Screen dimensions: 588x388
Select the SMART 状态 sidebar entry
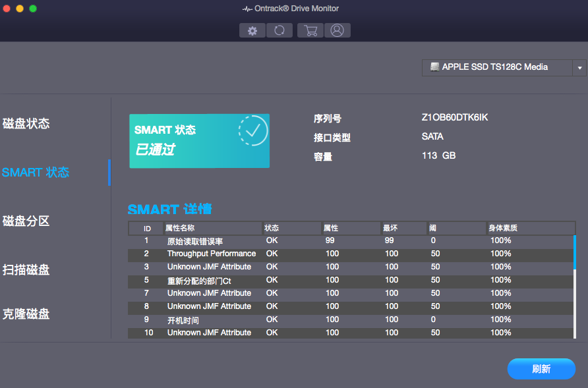coord(36,172)
